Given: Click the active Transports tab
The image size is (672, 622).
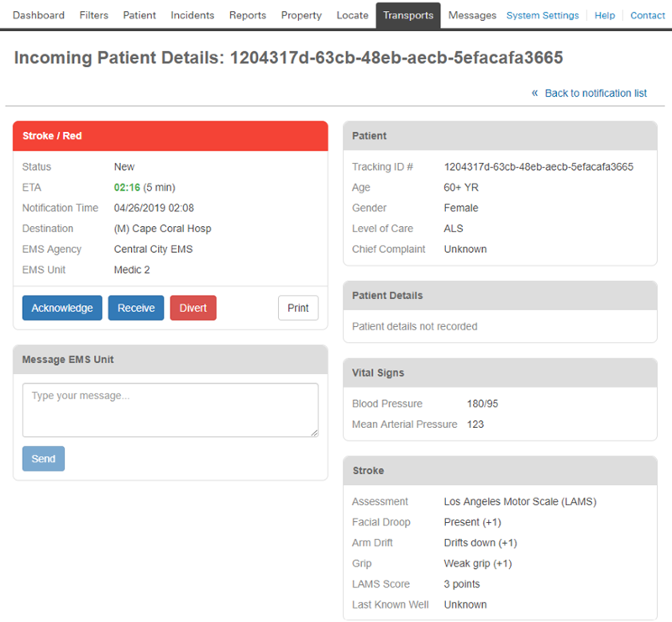Looking at the screenshot, I should (408, 15).
